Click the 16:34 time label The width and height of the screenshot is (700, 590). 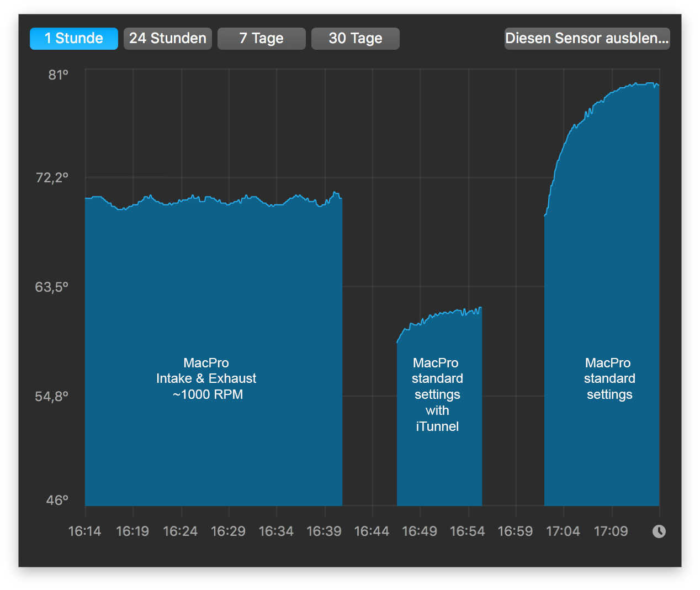[x=276, y=531]
